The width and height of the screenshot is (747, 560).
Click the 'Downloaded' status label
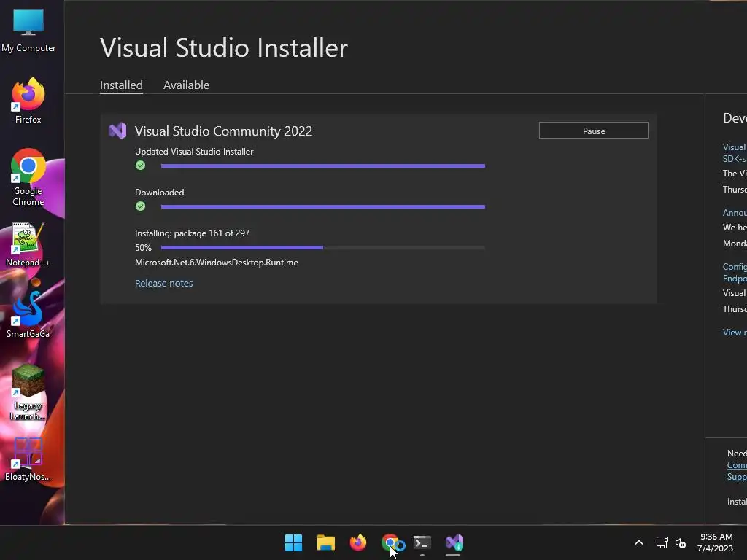[159, 192]
